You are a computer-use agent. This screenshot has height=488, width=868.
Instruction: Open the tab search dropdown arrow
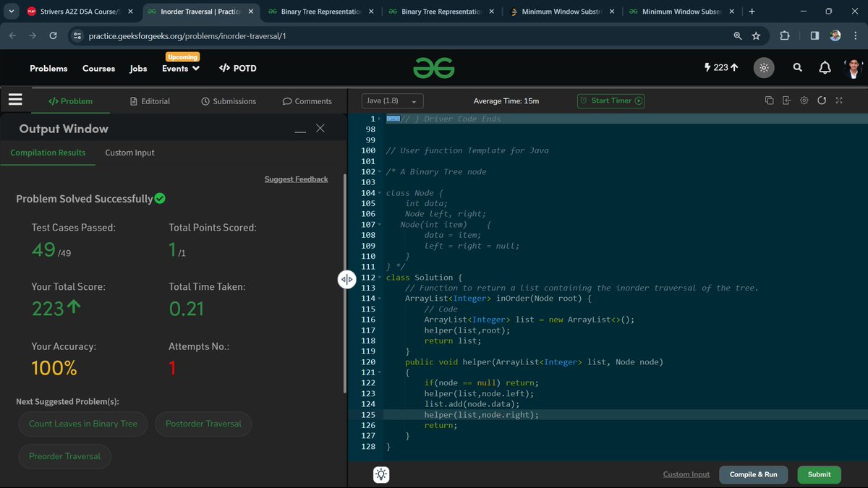10,12
